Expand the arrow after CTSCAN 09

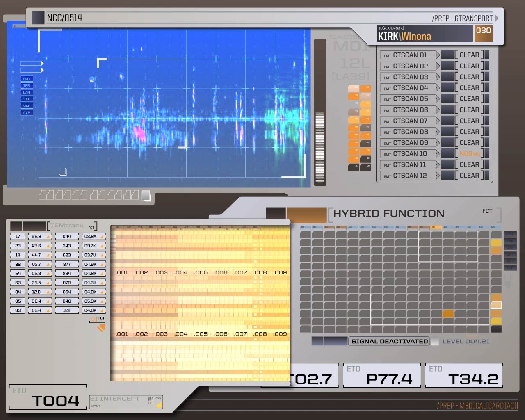coord(438,143)
